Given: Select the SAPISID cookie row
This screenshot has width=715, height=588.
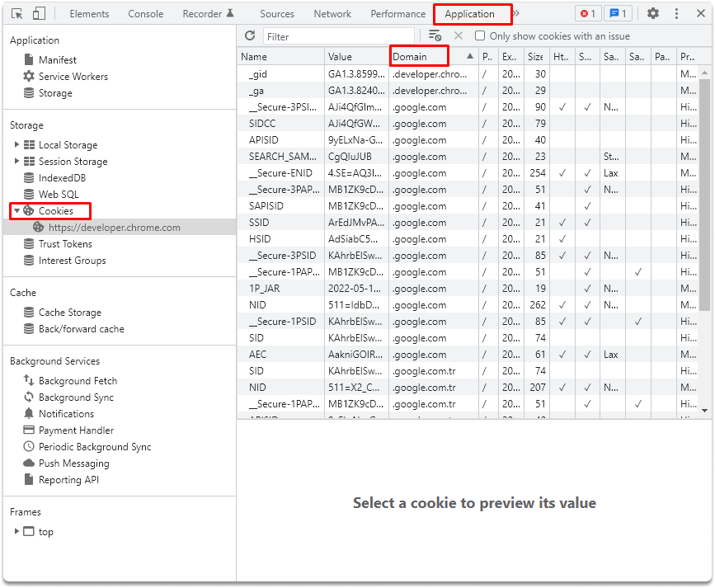Looking at the screenshot, I should 468,206.
